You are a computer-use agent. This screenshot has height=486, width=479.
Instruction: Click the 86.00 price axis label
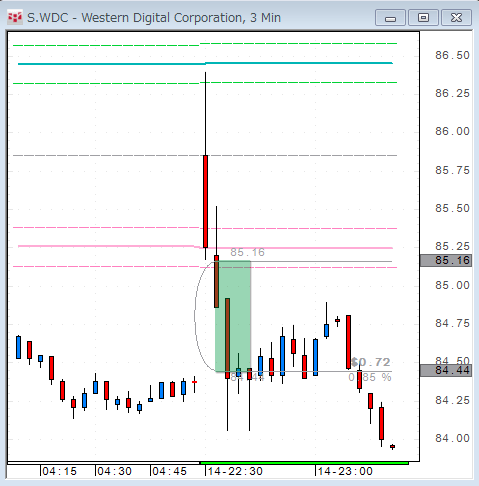[x=452, y=131]
